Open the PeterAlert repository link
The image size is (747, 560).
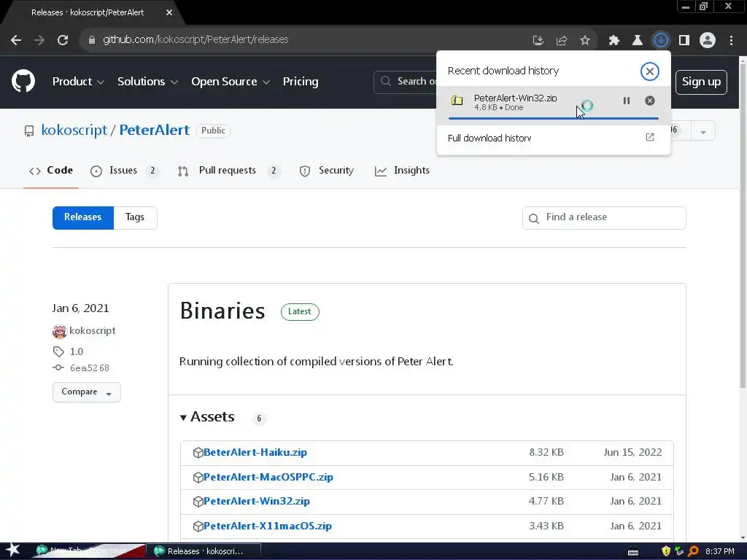155,130
